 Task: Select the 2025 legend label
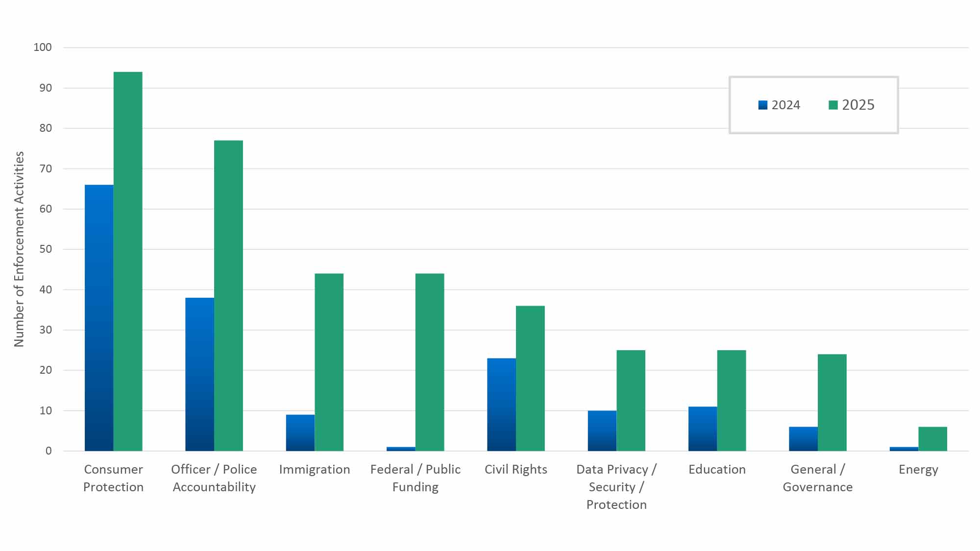pyautogui.click(x=858, y=105)
